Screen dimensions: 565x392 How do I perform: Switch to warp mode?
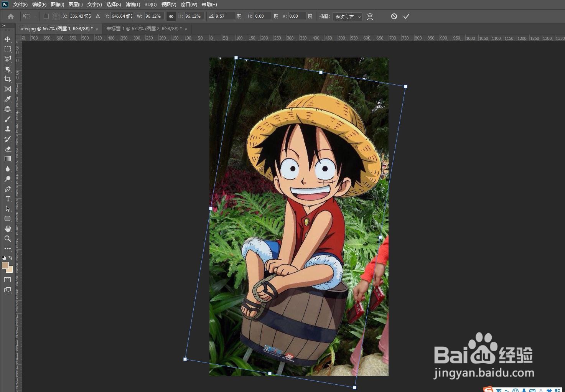370,16
